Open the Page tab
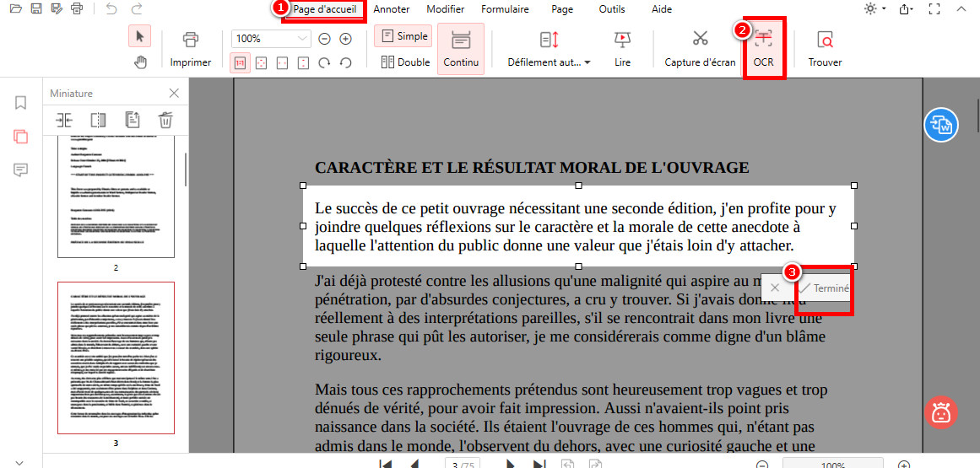The height and width of the screenshot is (468, 980). 562,9
